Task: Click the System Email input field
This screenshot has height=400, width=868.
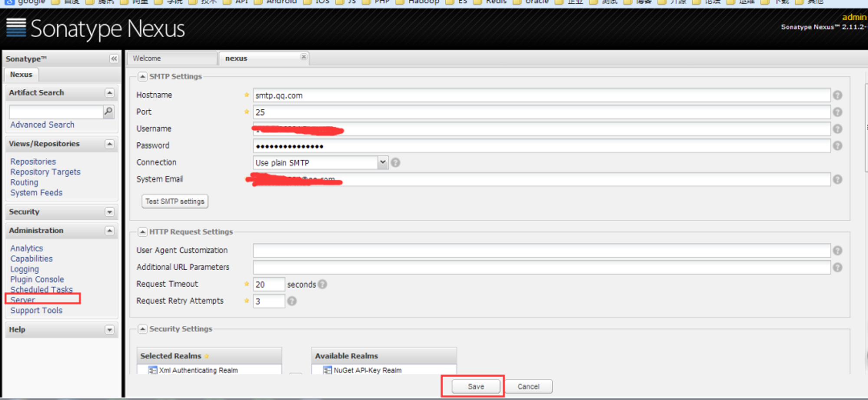Action: pos(542,179)
